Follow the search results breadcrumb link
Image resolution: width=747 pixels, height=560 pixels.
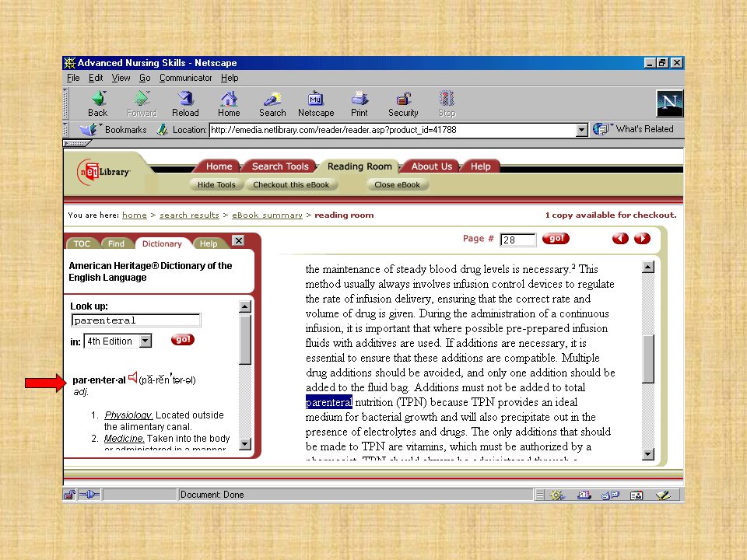point(189,215)
